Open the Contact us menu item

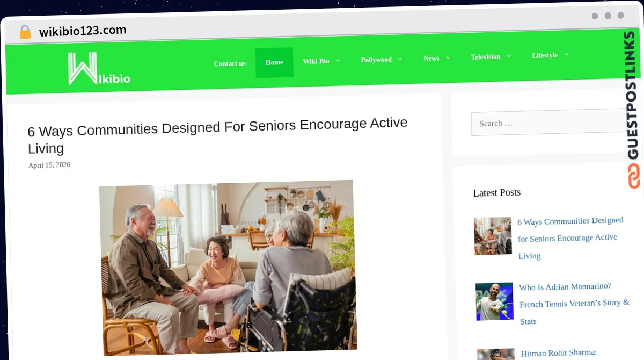click(x=230, y=63)
